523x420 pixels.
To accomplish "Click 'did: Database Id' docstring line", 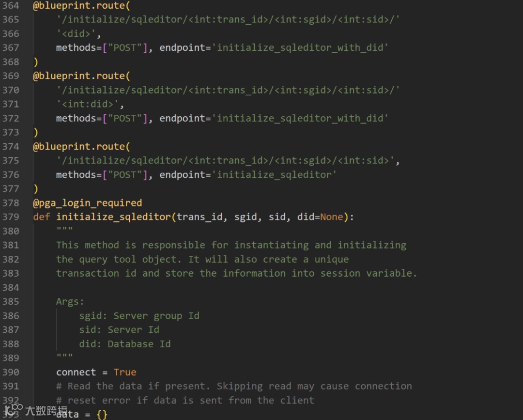I will tap(125, 344).
